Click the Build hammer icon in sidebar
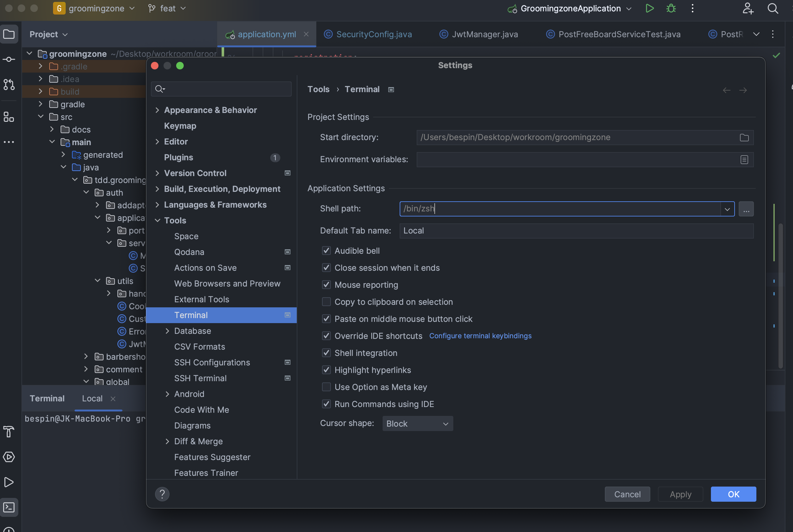793x532 pixels. pyautogui.click(x=9, y=432)
